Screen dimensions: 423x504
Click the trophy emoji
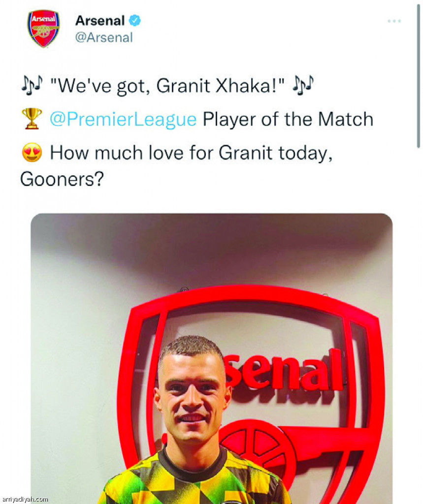(32, 119)
